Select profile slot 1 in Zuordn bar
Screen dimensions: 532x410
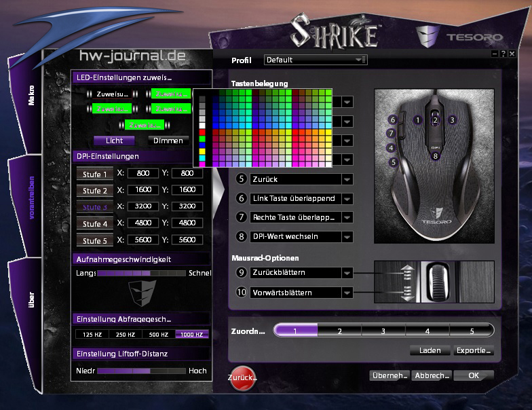point(295,330)
